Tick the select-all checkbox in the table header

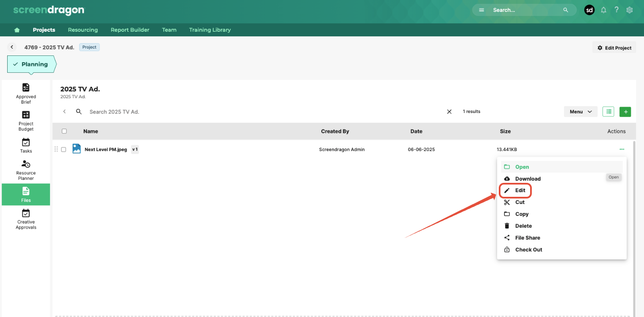64,131
